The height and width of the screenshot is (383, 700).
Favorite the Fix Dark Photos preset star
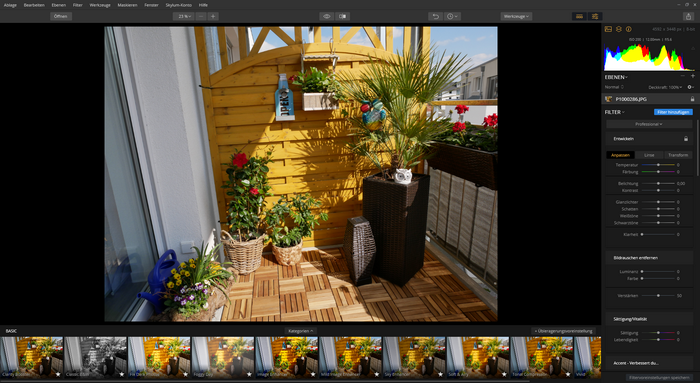click(x=185, y=374)
